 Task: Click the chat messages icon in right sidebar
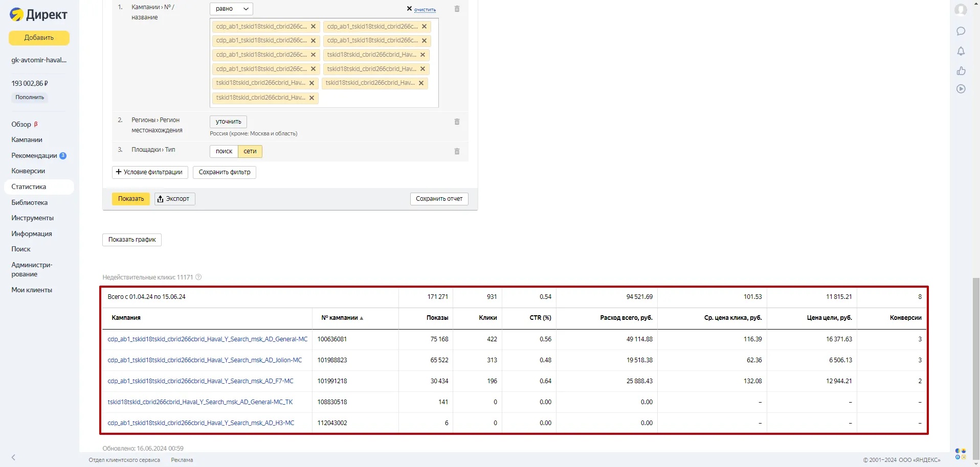tap(961, 31)
